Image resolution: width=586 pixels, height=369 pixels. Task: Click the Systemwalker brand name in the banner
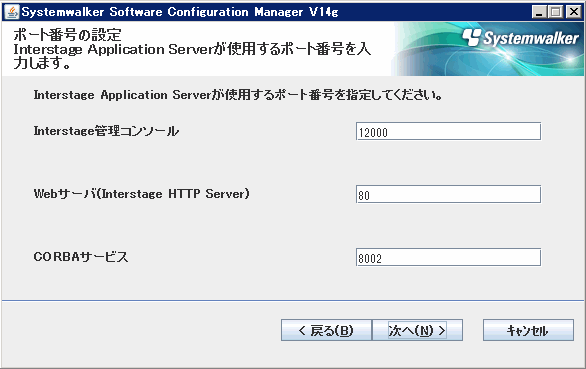(531, 38)
